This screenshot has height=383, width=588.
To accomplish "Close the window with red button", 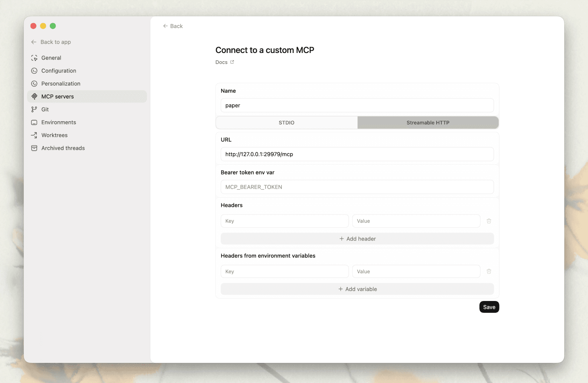I will pos(33,26).
